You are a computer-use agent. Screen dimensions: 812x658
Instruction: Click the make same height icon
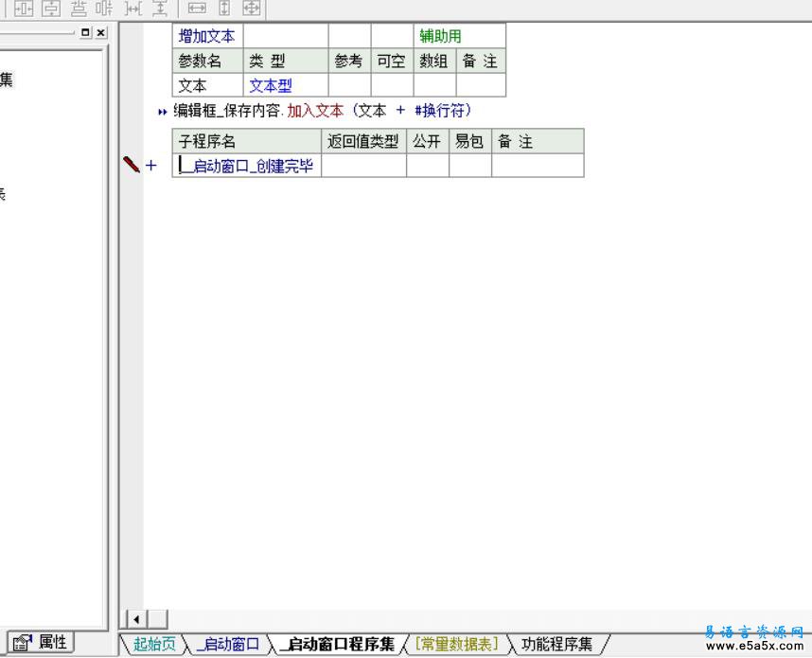[224, 9]
